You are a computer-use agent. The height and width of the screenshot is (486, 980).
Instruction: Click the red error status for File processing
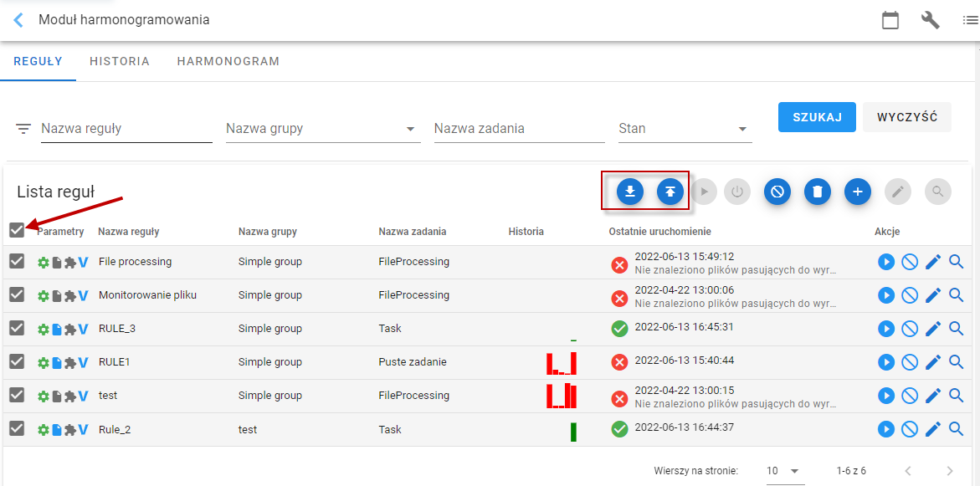[x=619, y=265]
